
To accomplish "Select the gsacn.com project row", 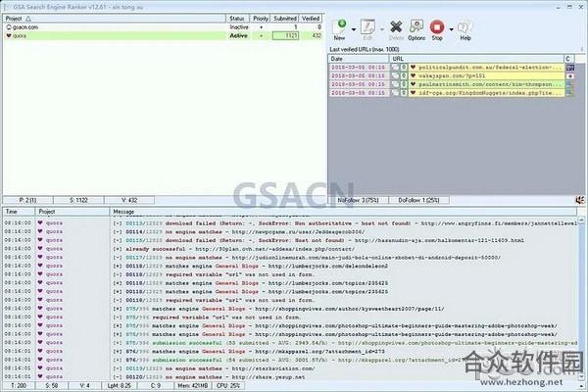I will pos(164,27).
